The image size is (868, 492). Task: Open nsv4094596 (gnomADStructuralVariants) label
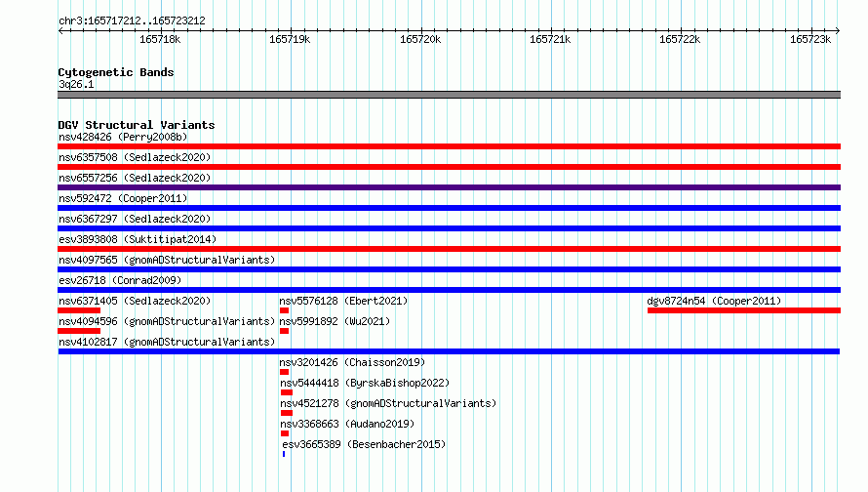[x=167, y=321]
